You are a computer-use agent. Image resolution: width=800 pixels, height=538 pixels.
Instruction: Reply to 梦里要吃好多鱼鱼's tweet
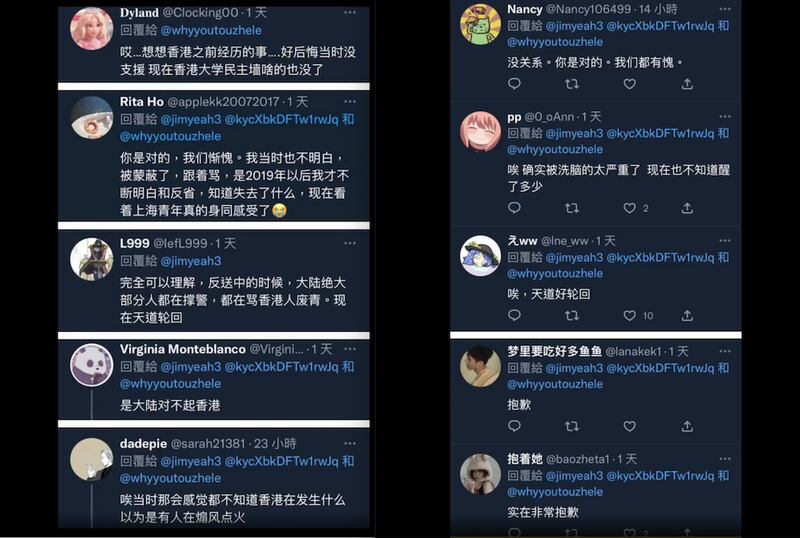tap(514, 426)
